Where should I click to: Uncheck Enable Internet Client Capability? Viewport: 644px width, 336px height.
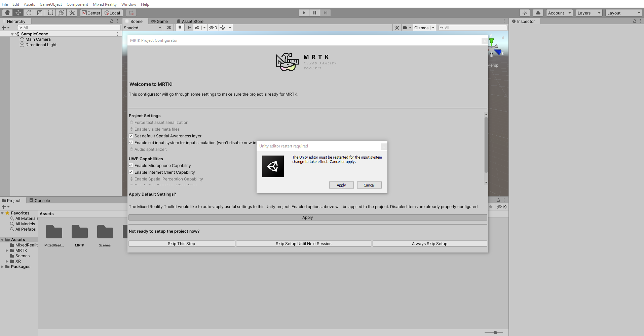pyautogui.click(x=131, y=172)
